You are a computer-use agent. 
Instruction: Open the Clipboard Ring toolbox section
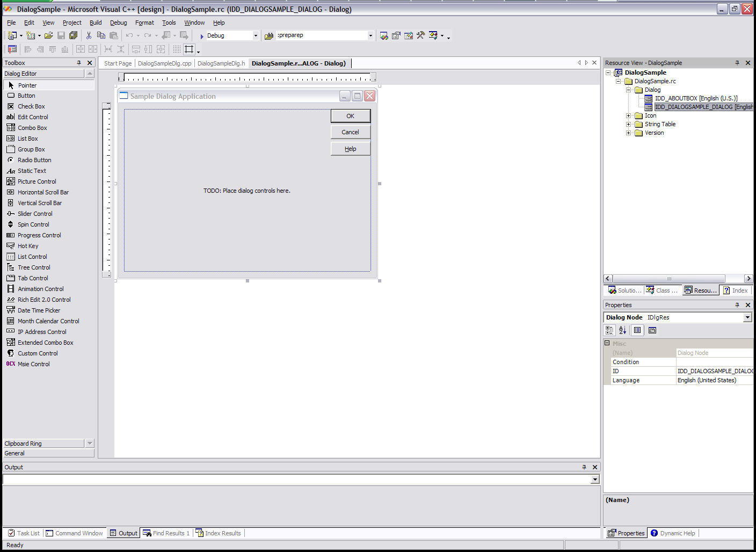tap(44, 444)
